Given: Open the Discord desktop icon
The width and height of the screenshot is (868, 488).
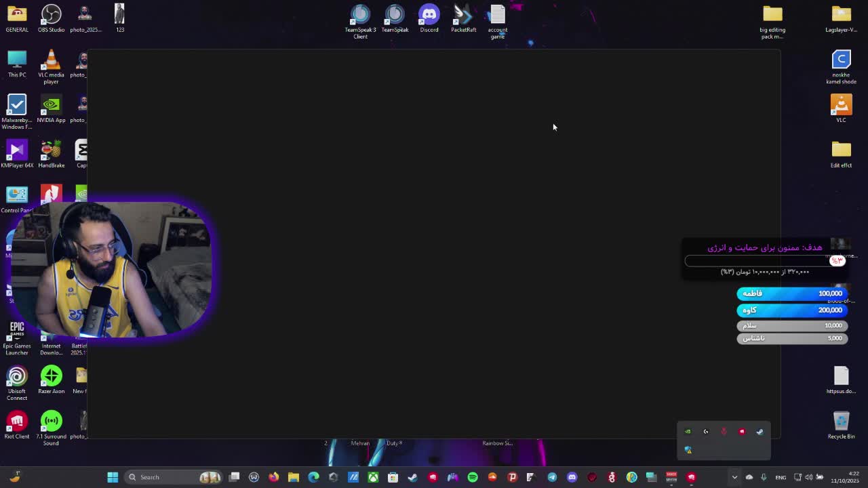Looking at the screenshot, I should pyautogui.click(x=429, y=18).
